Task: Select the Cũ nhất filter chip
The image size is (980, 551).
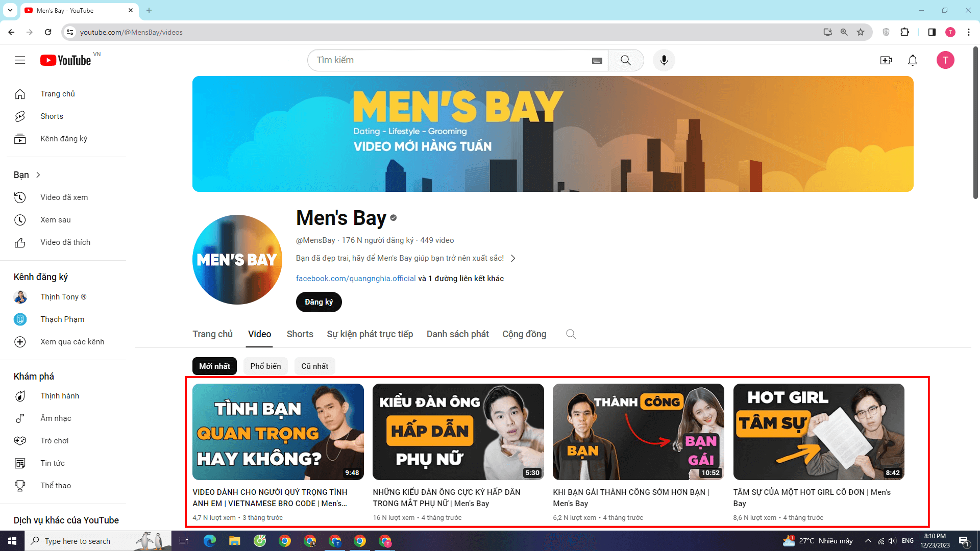Action: [x=314, y=366]
